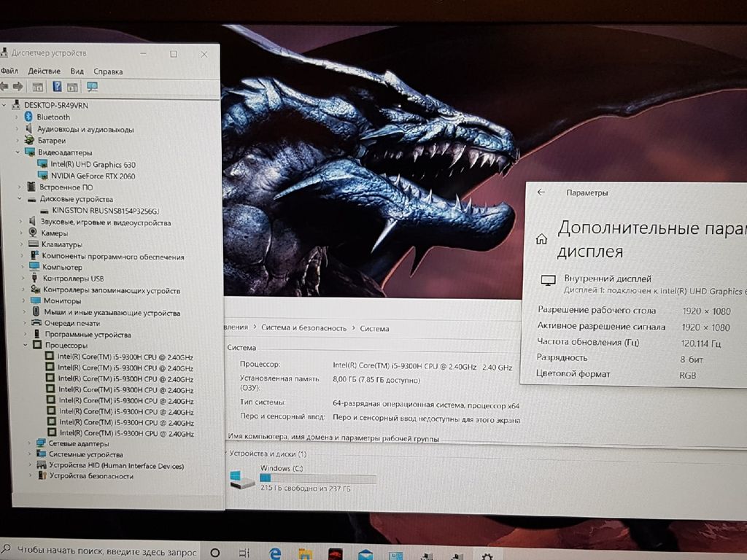Click the Внутренний дисплей heading
Viewport: 747px width, 560px height.
coord(608,279)
